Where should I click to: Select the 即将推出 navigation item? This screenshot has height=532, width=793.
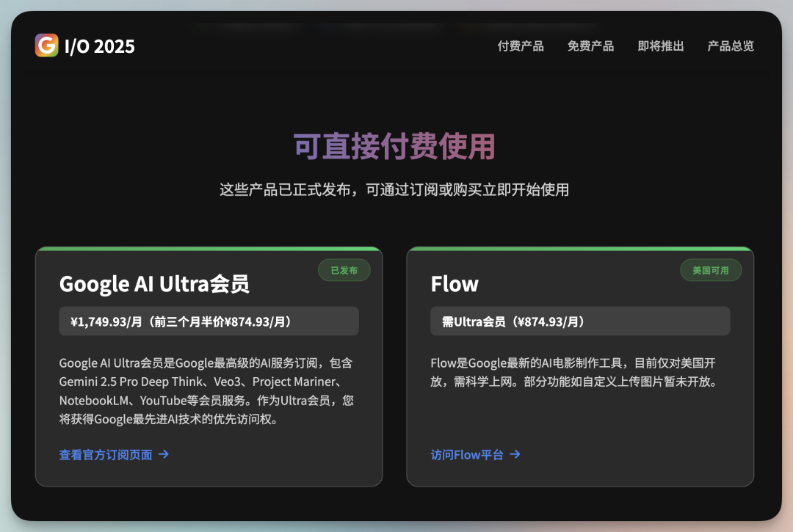pyautogui.click(x=660, y=46)
